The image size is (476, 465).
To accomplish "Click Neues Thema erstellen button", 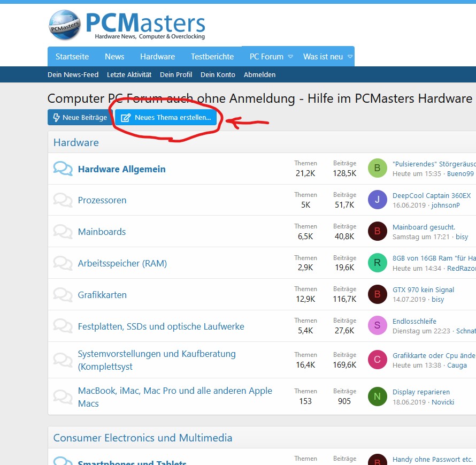I will [x=166, y=117].
